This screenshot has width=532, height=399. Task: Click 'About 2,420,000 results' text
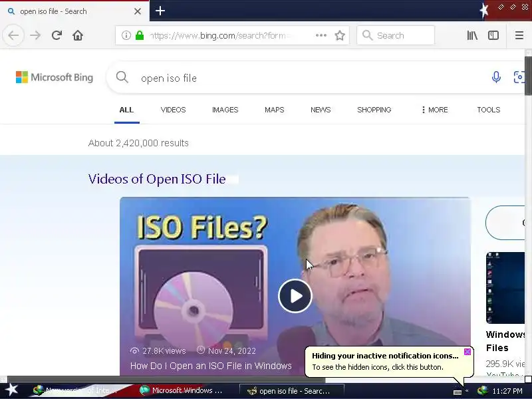[138, 143]
